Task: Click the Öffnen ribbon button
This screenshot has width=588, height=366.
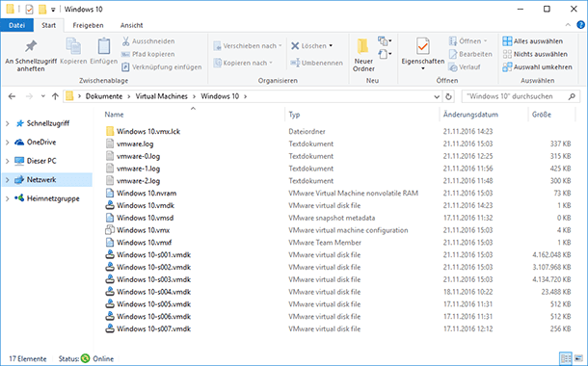Action: coord(468,41)
